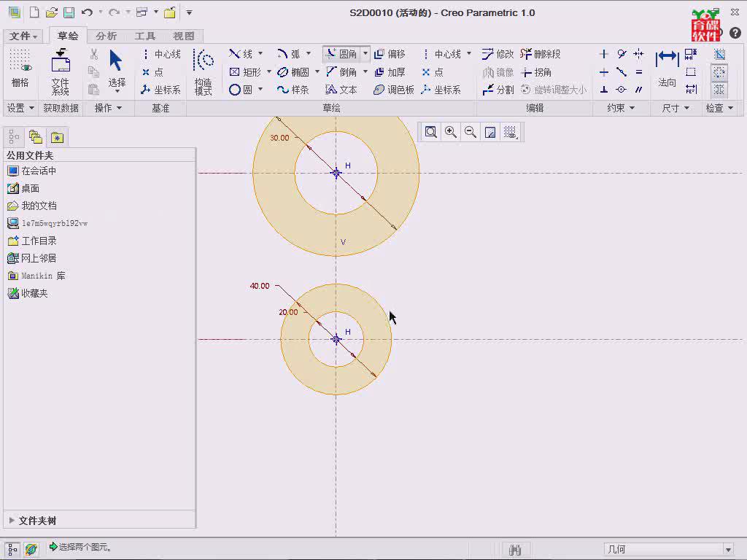Click the 文件系统 file system icon
The image size is (747, 560).
tap(61, 72)
